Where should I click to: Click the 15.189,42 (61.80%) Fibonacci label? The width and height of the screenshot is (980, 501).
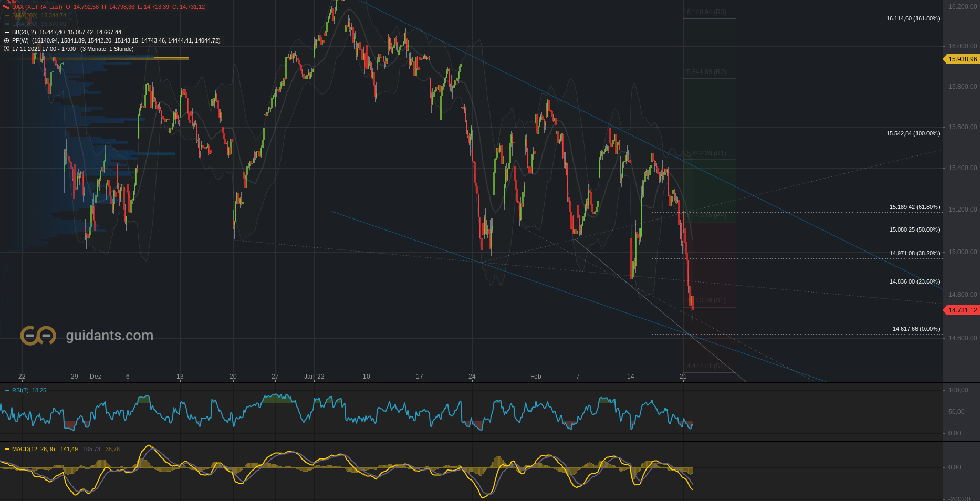[914, 207]
